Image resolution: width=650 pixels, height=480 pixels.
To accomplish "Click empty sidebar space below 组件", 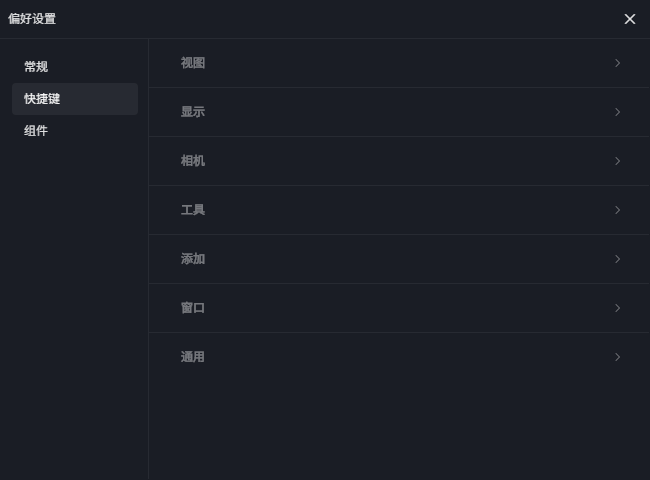I will point(74,300).
